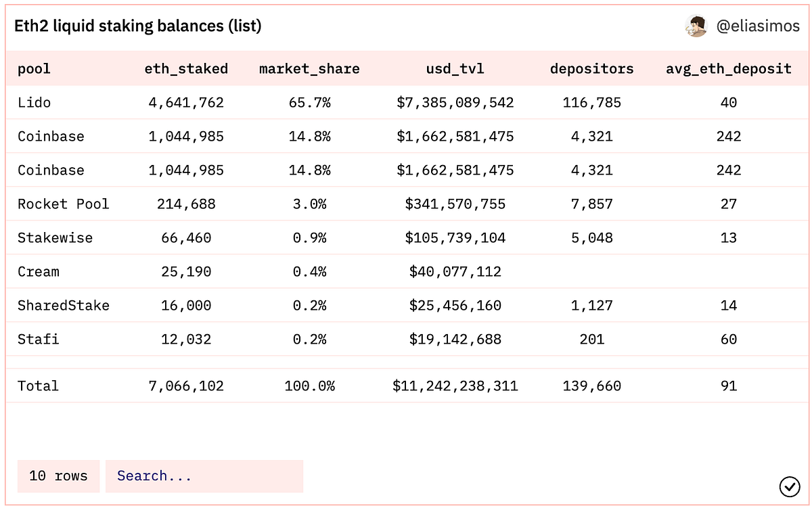Select SharedStake's 0.2% market share cell
812x506 pixels.
click(309, 306)
